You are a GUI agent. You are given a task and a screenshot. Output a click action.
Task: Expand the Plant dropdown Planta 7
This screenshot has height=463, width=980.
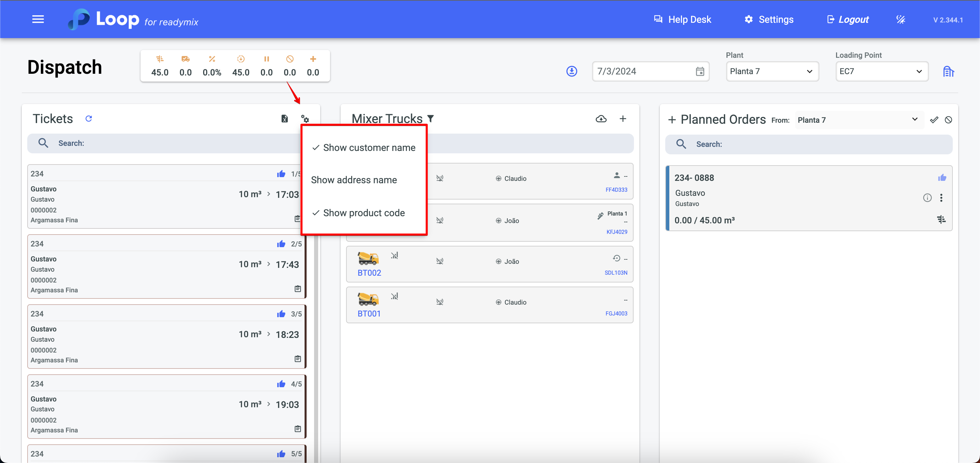[x=772, y=71]
